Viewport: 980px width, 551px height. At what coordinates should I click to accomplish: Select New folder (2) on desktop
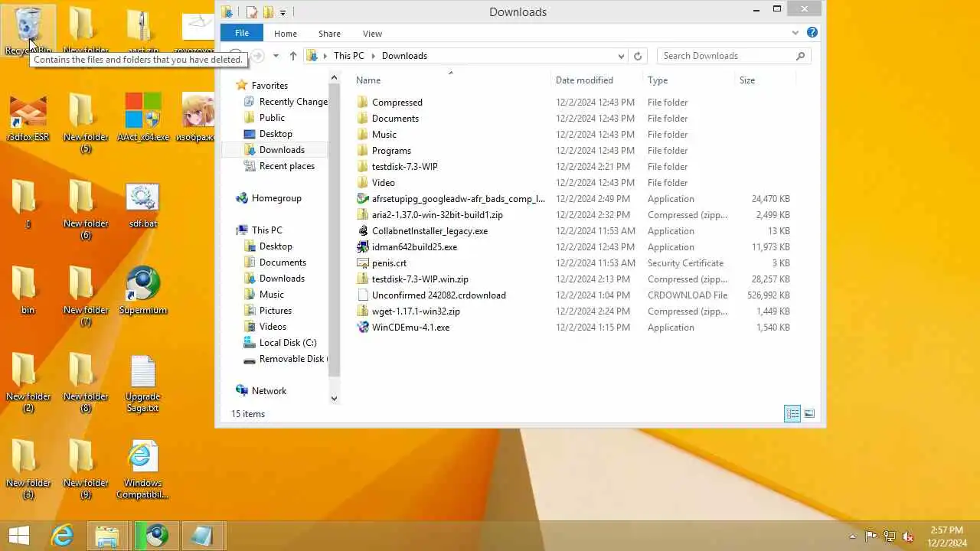28,383
